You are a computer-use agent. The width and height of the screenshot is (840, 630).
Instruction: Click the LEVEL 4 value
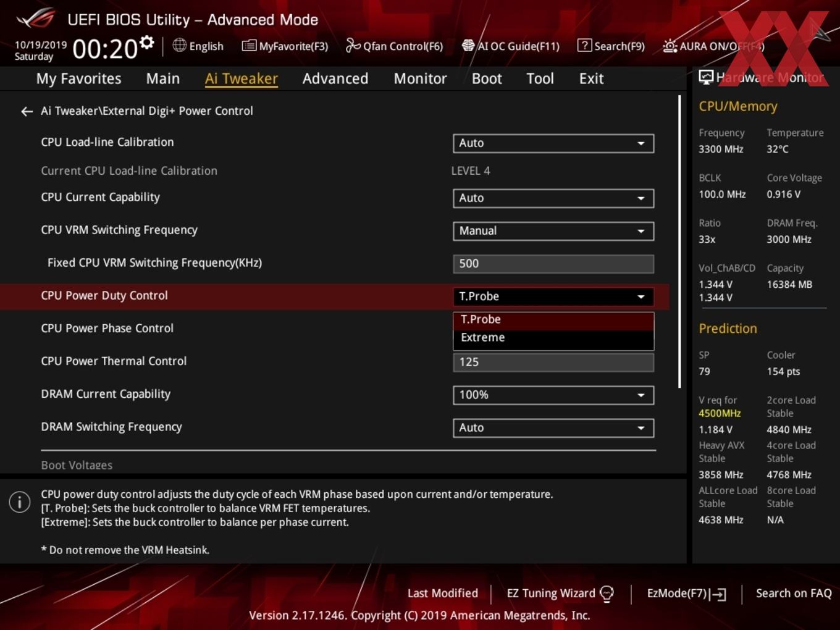471,171
